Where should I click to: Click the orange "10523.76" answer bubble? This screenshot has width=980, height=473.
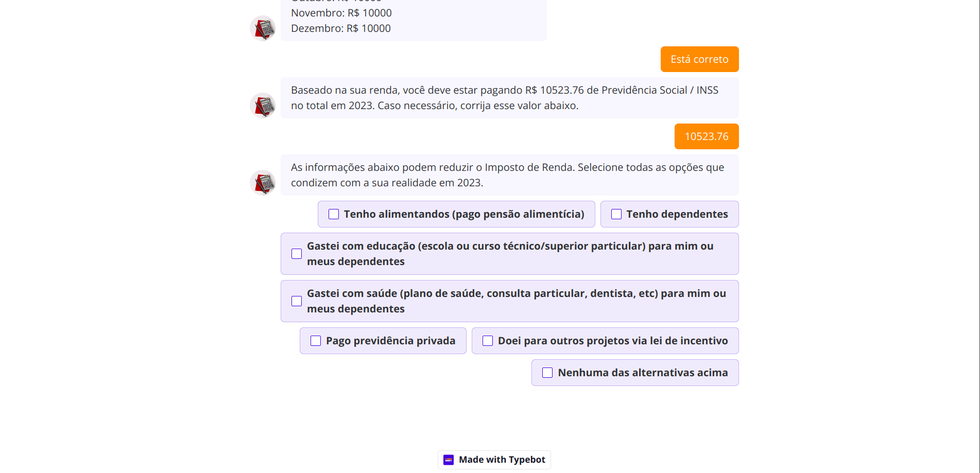point(706,136)
